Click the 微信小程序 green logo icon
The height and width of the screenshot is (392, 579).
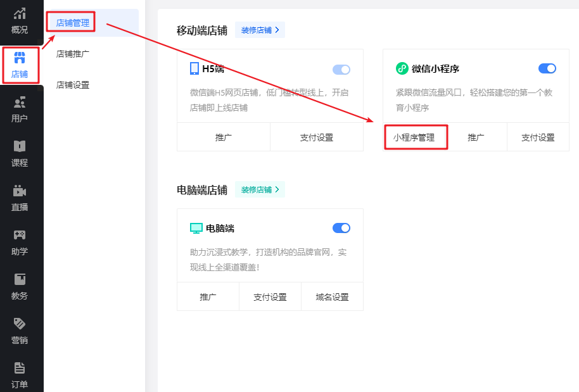tap(402, 68)
